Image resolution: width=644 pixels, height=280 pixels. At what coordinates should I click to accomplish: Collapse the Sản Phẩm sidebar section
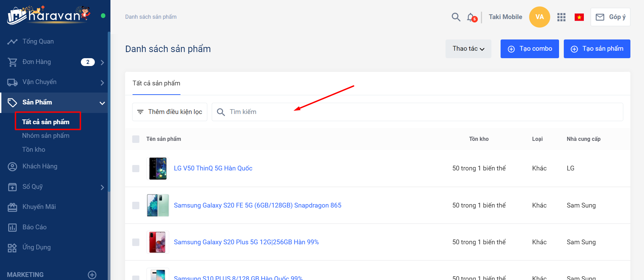pos(102,103)
